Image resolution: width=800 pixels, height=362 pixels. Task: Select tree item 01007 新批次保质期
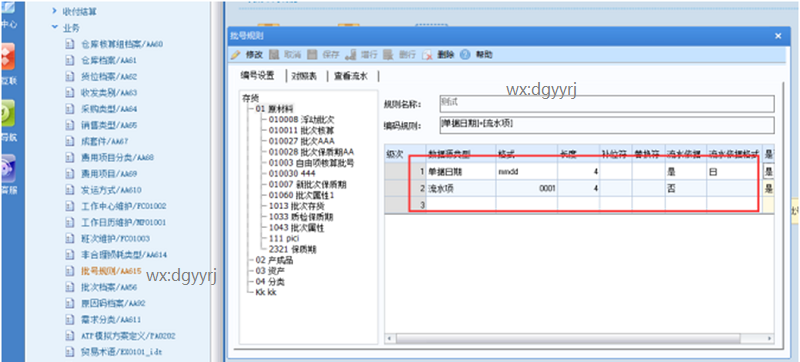point(308,184)
